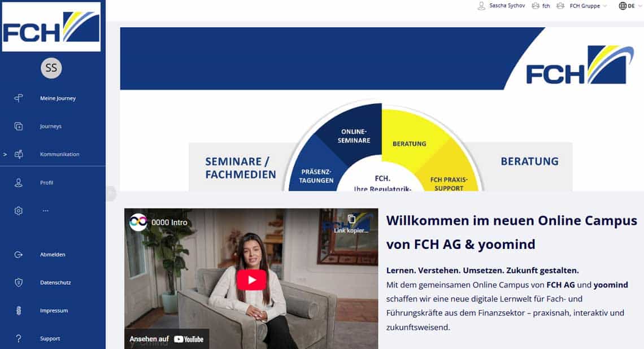Play the 0000 Intro YouTube video
Screen dimensions: 644x349
(x=251, y=280)
